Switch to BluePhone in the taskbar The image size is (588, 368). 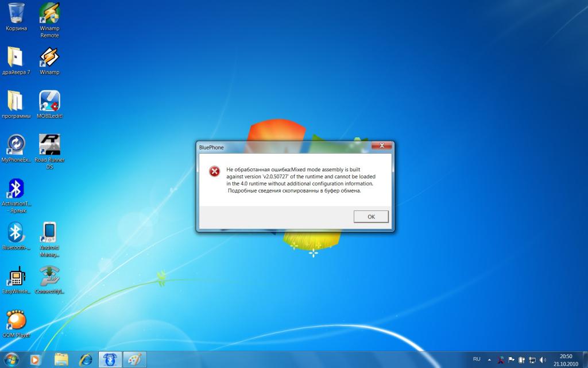[x=110, y=359]
